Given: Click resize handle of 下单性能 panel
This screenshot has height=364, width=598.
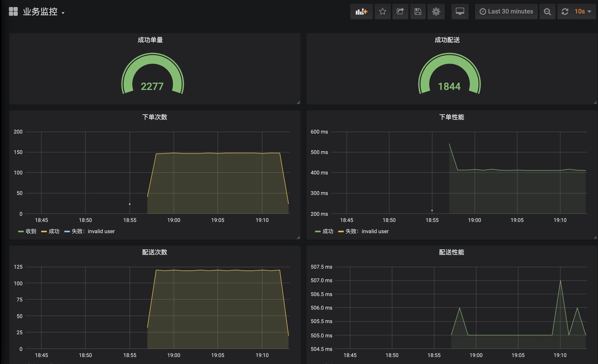Looking at the screenshot, I should tap(595, 238).
